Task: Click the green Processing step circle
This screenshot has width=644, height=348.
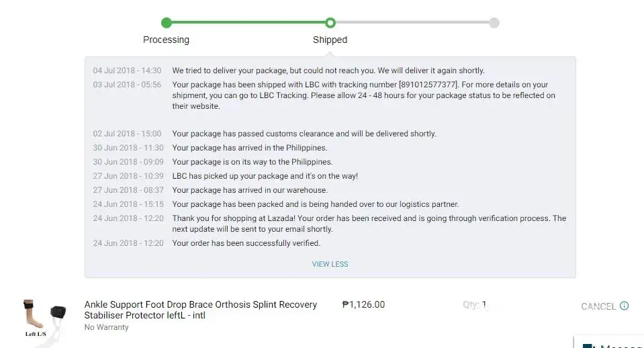Action: 167,23
